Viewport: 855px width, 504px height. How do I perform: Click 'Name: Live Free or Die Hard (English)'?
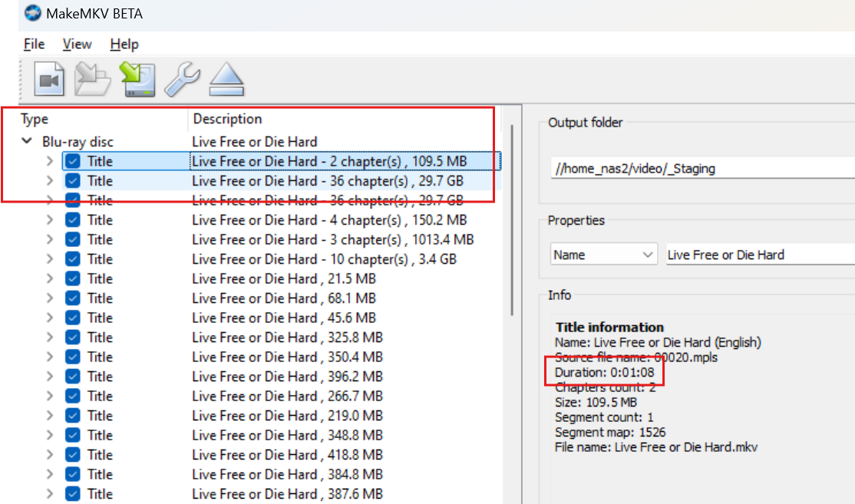point(659,343)
